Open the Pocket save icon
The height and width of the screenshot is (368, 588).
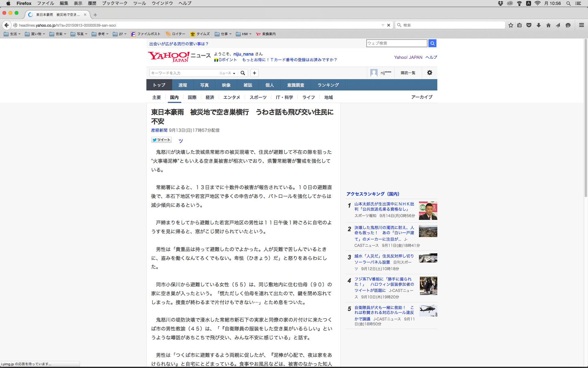coord(529,25)
